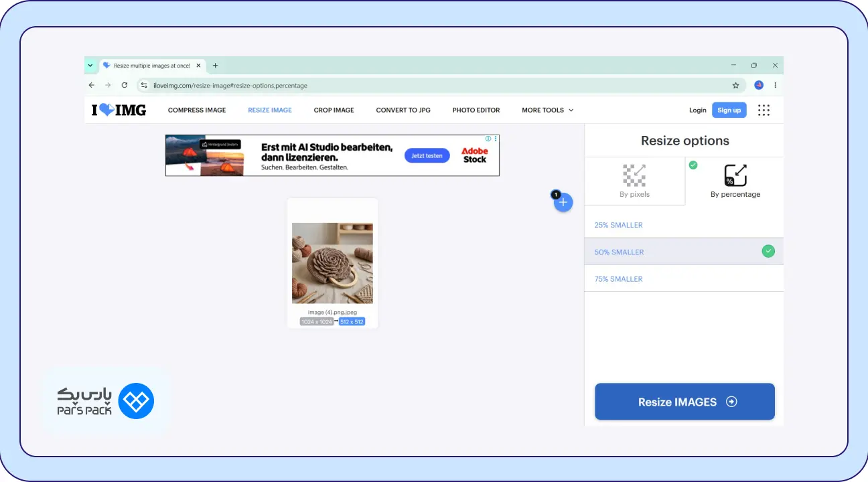Screen dimensions: 868x482
Task: Bookmark the page with the star icon
Action: [x=735, y=85]
